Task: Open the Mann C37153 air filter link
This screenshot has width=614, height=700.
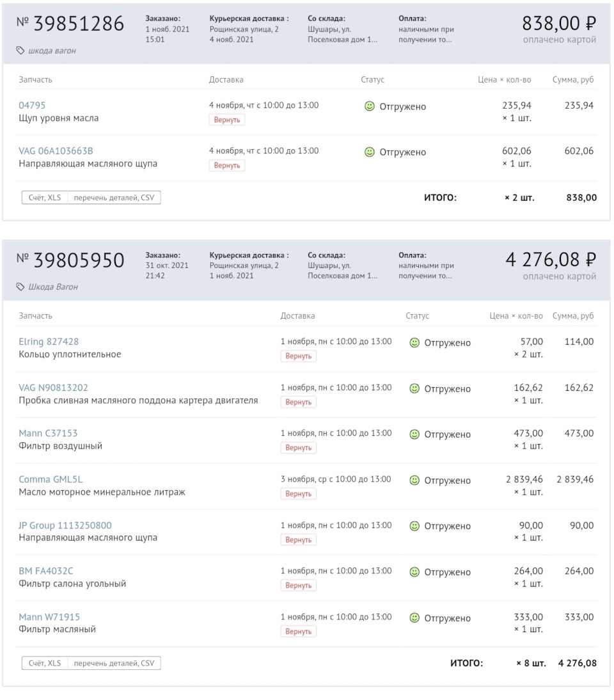Action: click(x=48, y=433)
